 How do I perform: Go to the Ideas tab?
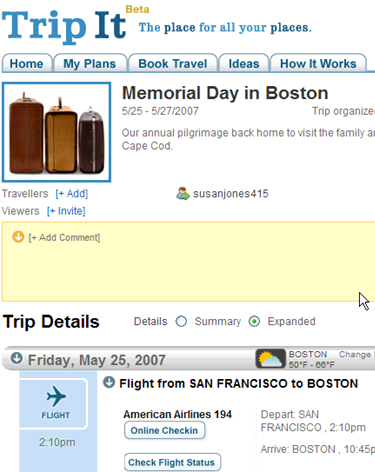(244, 63)
